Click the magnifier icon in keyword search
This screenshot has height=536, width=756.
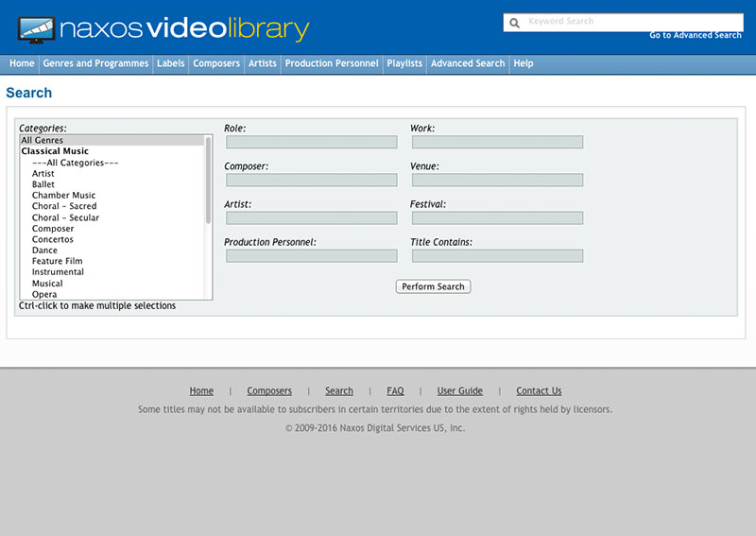click(514, 23)
